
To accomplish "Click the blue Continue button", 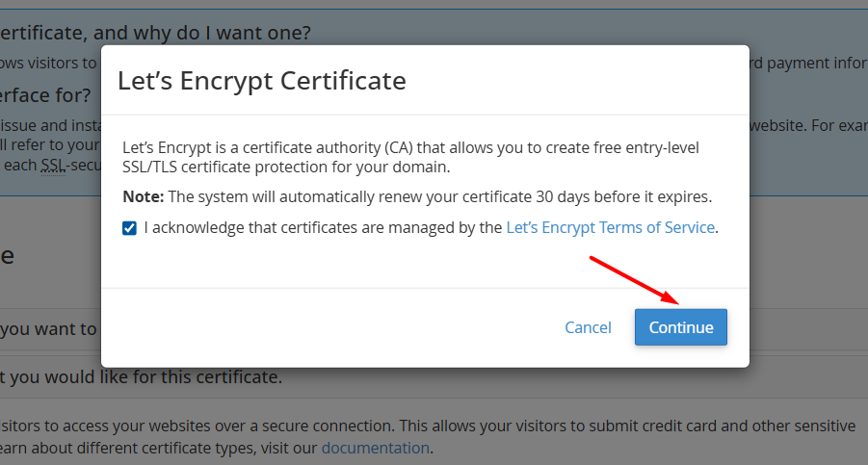I will (x=680, y=327).
